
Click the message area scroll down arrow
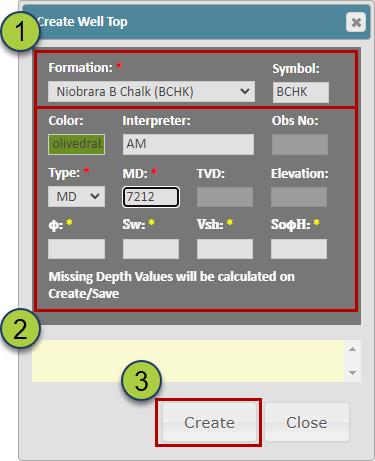353,373
